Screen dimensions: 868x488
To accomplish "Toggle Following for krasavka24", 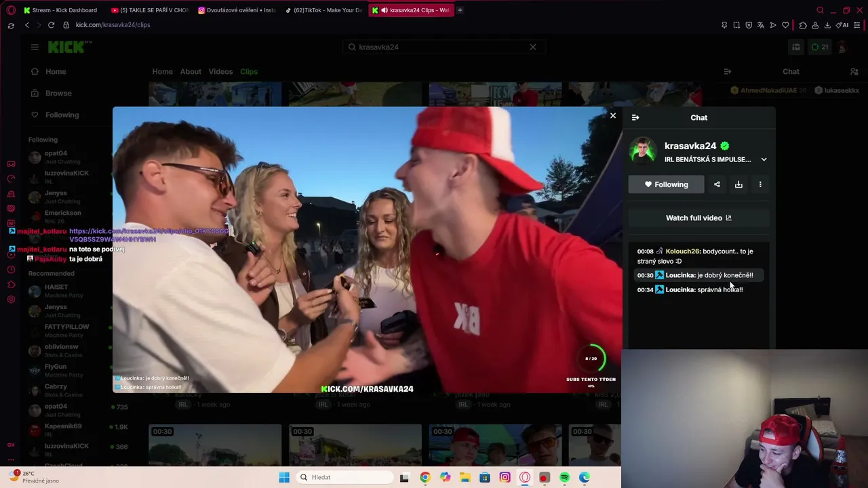I will (x=666, y=184).
